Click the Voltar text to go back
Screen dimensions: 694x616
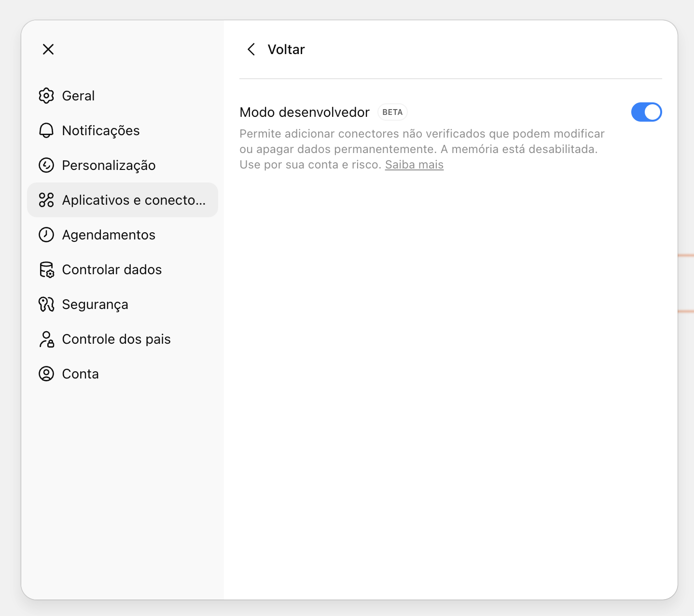(286, 49)
